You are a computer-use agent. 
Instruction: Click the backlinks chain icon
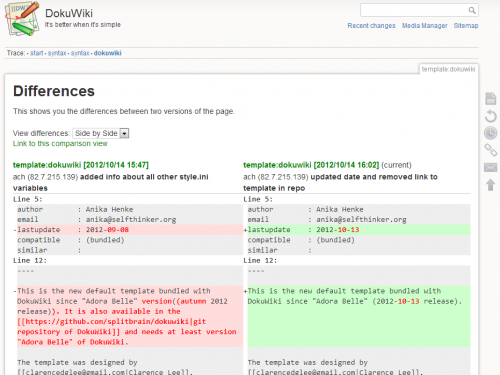pyautogui.click(x=491, y=150)
